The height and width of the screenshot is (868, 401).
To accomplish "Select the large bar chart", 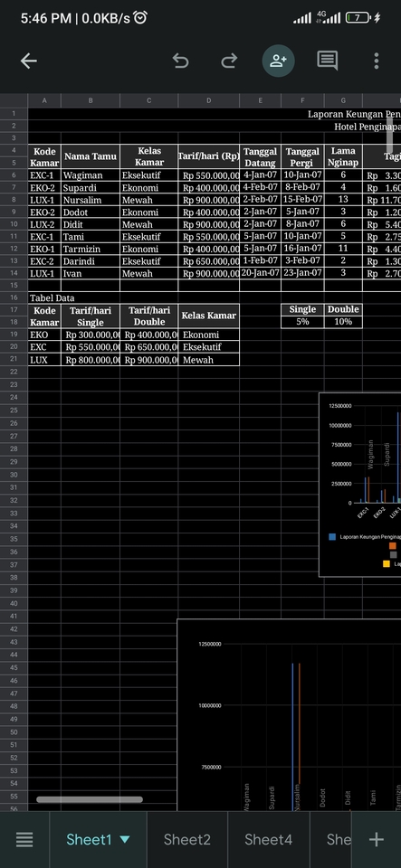I will pos(289,715).
